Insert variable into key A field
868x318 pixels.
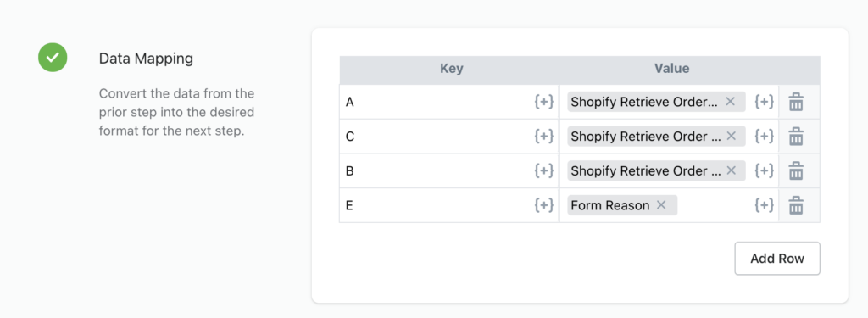543,102
